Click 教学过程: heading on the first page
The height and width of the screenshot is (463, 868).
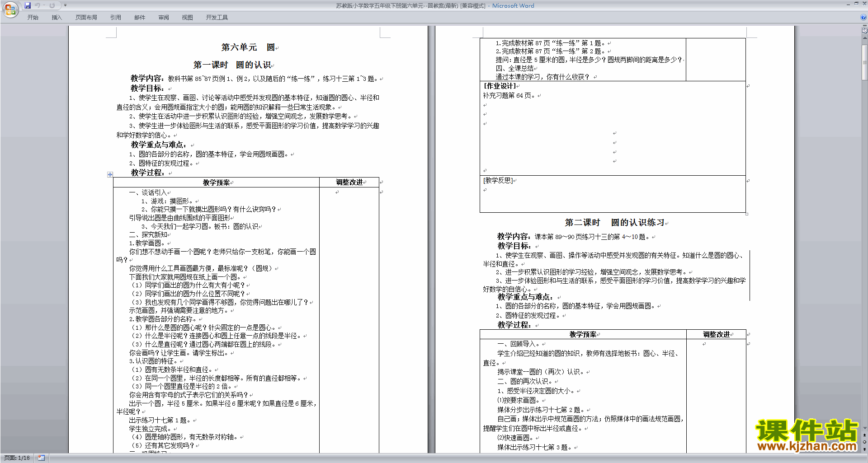(x=148, y=173)
